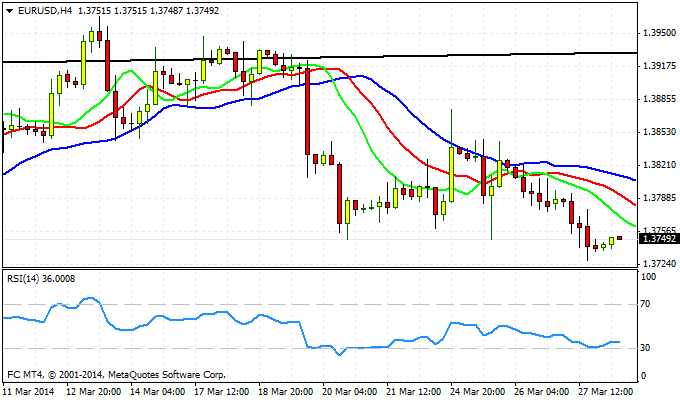
Task: Click the 1.38855 price axis label
Action: (x=659, y=99)
